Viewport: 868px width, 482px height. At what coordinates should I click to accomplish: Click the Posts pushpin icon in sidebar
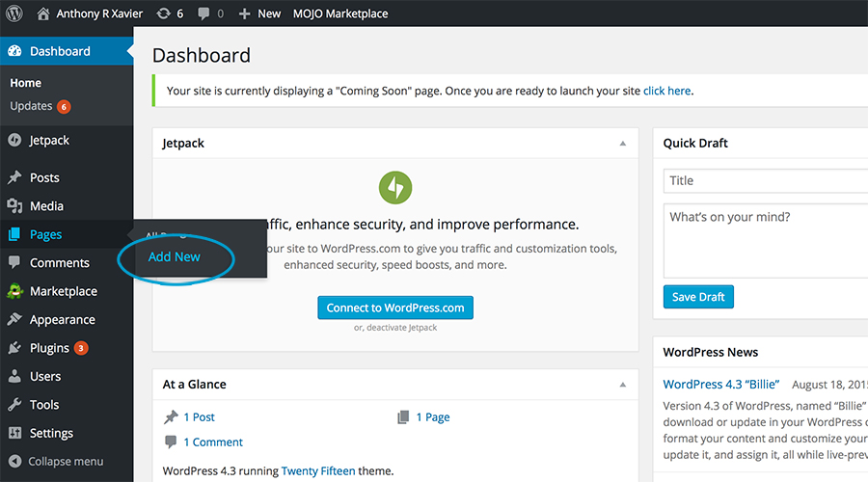tap(14, 177)
